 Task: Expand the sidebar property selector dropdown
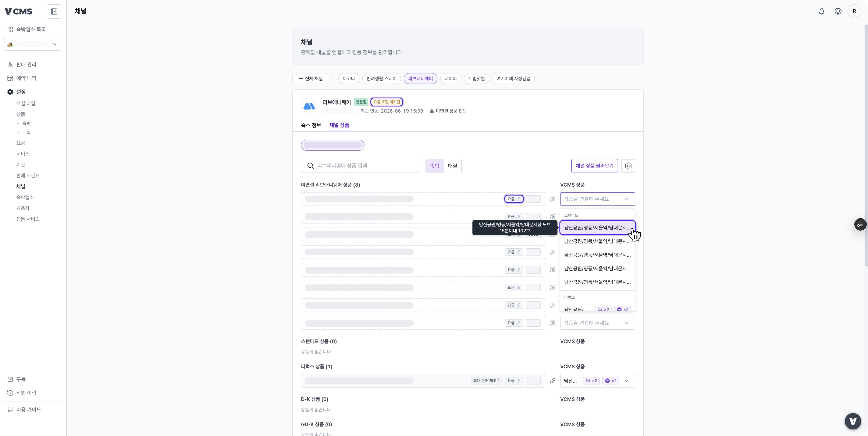tap(33, 44)
